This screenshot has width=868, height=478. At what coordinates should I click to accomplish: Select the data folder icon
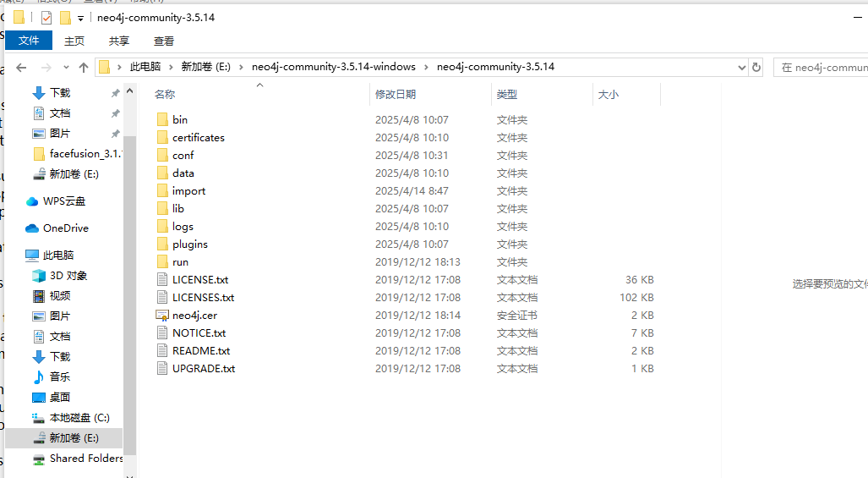pos(162,173)
